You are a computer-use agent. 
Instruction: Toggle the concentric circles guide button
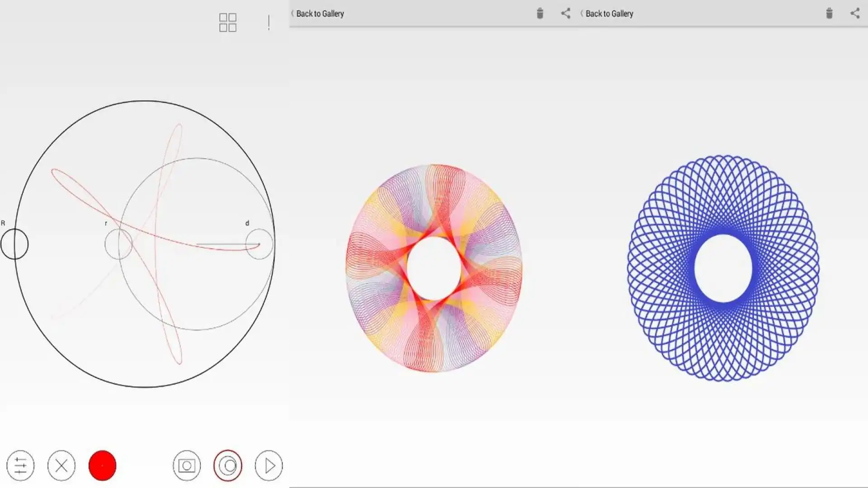point(228,465)
